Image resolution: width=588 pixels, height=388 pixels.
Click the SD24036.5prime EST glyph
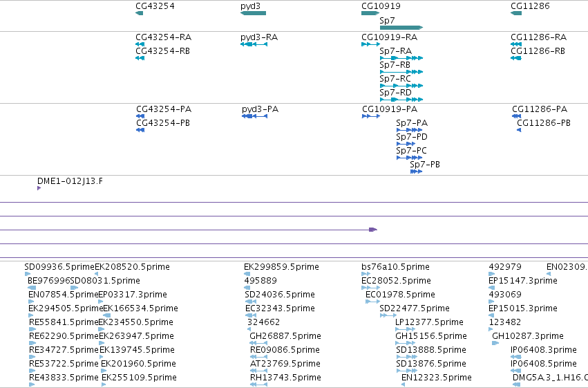[251, 302]
